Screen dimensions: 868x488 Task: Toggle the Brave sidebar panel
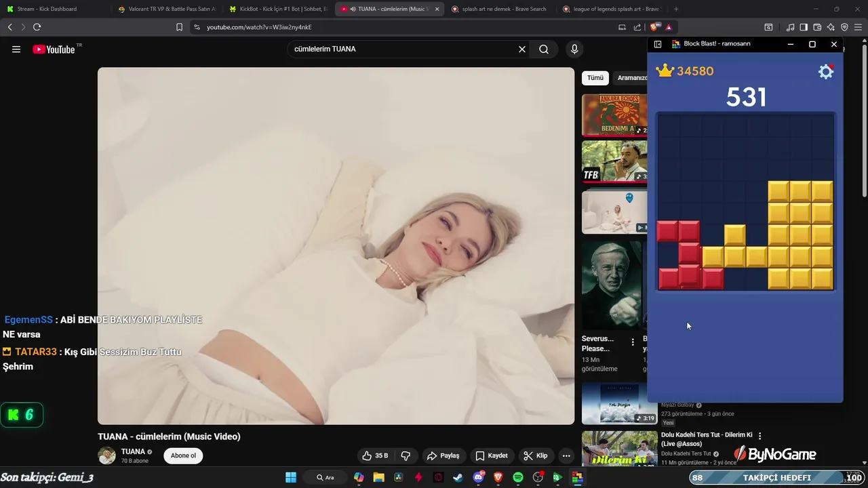(804, 27)
